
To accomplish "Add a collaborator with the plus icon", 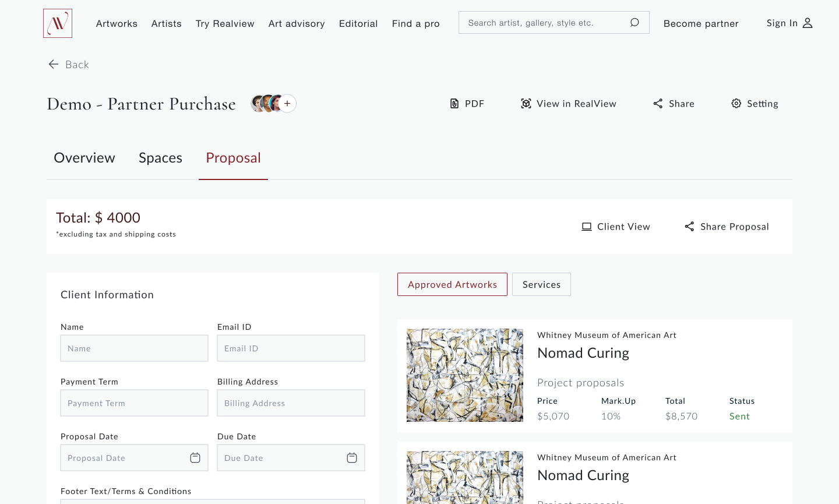I will pyautogui.click(x=287, y=104).
